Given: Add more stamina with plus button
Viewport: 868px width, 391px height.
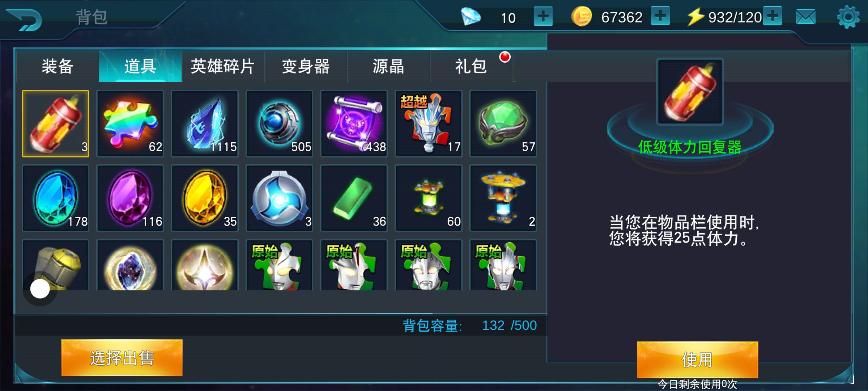Looking at the screenshot, I should tap(773, 16).
